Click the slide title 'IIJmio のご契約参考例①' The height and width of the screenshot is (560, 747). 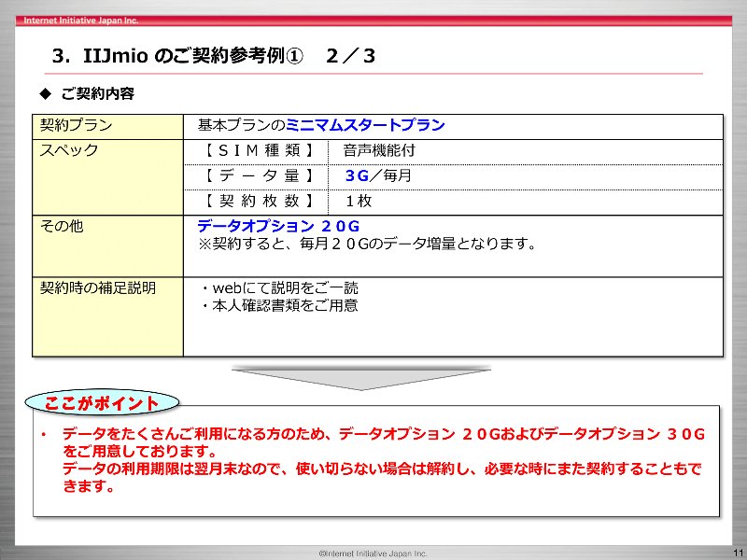[193, 56]
